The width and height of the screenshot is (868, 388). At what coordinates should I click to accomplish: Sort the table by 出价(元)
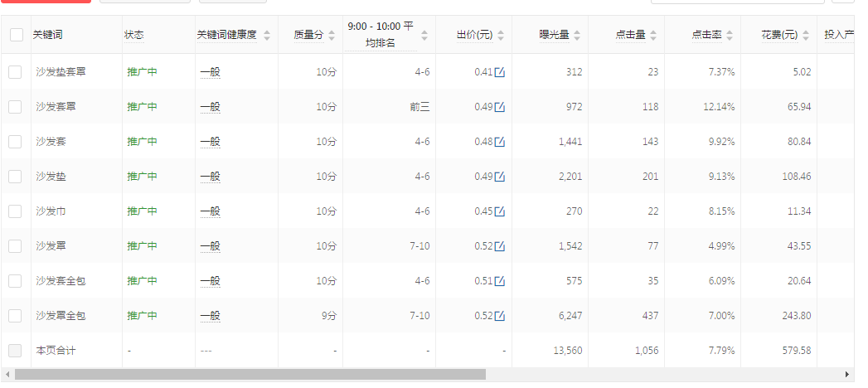tap(501, 36)
